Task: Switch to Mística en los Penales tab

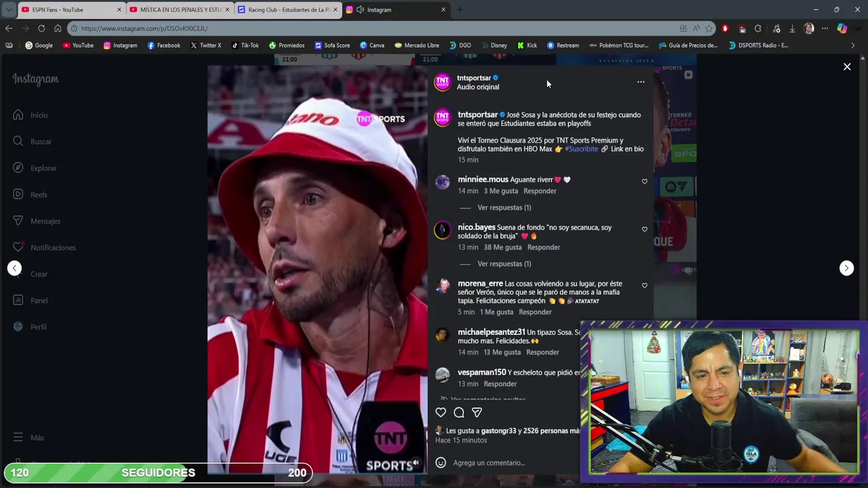Action: [180, 9]
